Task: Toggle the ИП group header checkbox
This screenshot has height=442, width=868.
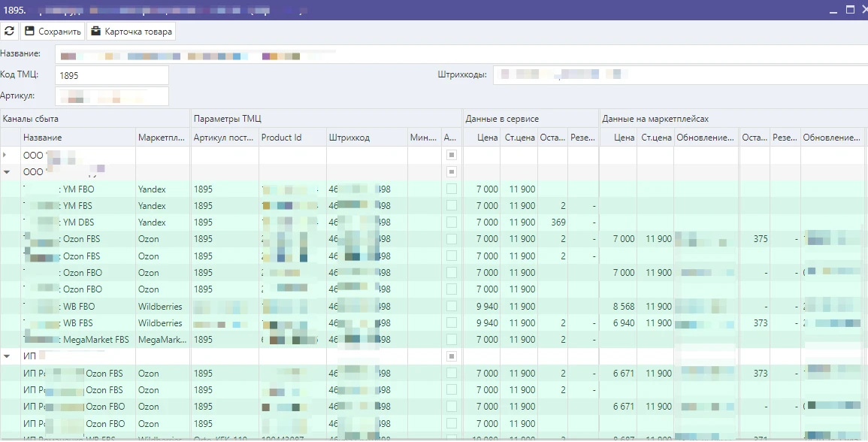Action: 451,356
